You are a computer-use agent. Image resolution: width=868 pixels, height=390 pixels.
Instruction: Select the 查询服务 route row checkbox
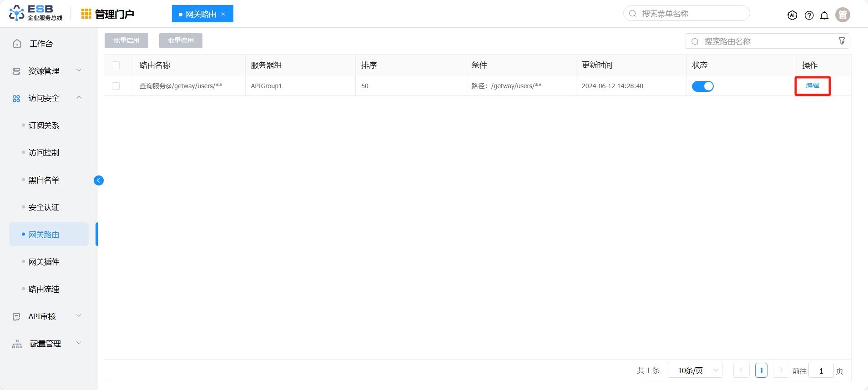[116, 86]
